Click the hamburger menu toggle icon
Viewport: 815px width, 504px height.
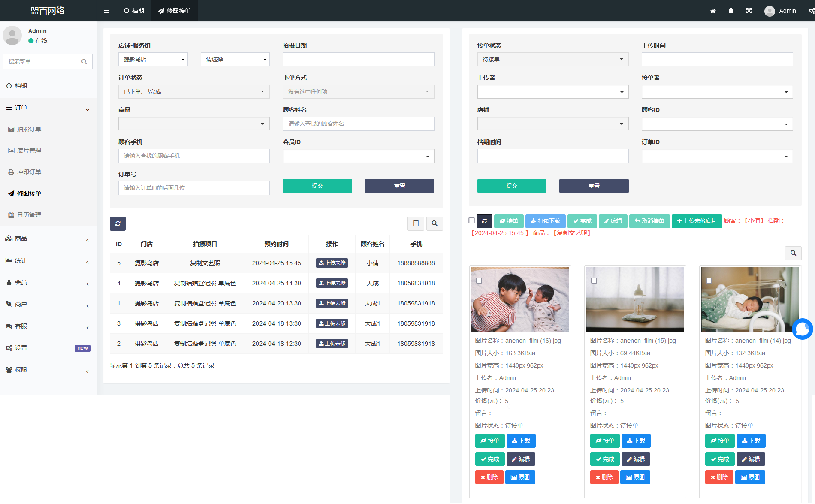point(106,11)
